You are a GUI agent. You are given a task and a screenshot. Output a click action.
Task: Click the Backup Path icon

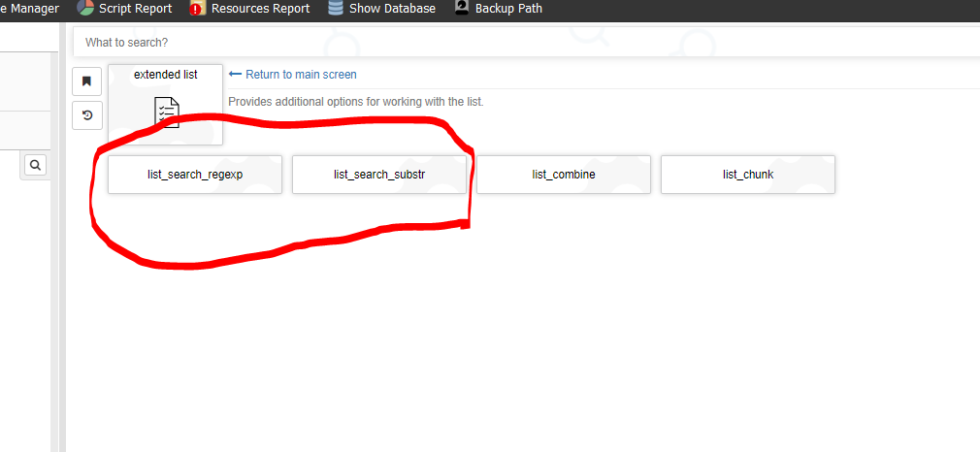(462, 9)
